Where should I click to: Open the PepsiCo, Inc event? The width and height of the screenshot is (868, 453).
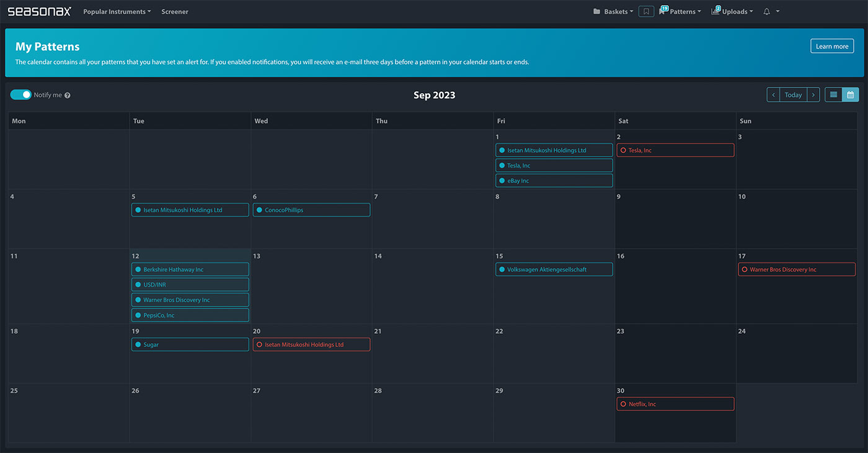(x=190, y=315)
